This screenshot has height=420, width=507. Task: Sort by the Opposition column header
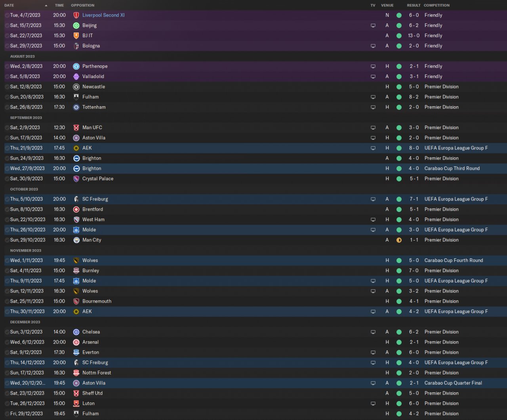[82, 6]
